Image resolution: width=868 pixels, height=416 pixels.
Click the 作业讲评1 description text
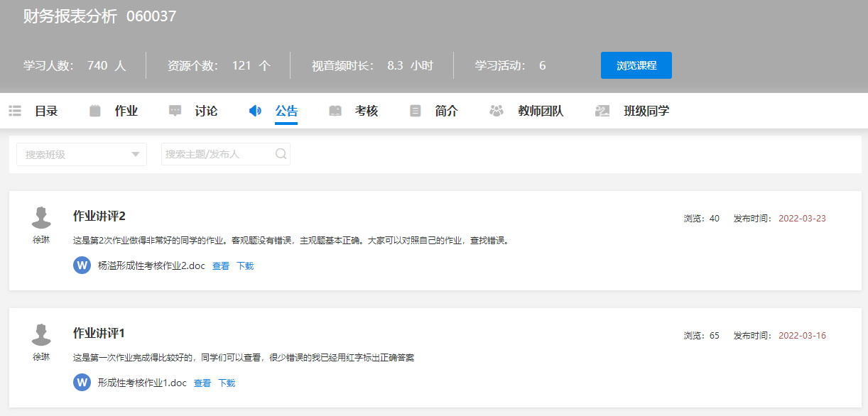244,358
